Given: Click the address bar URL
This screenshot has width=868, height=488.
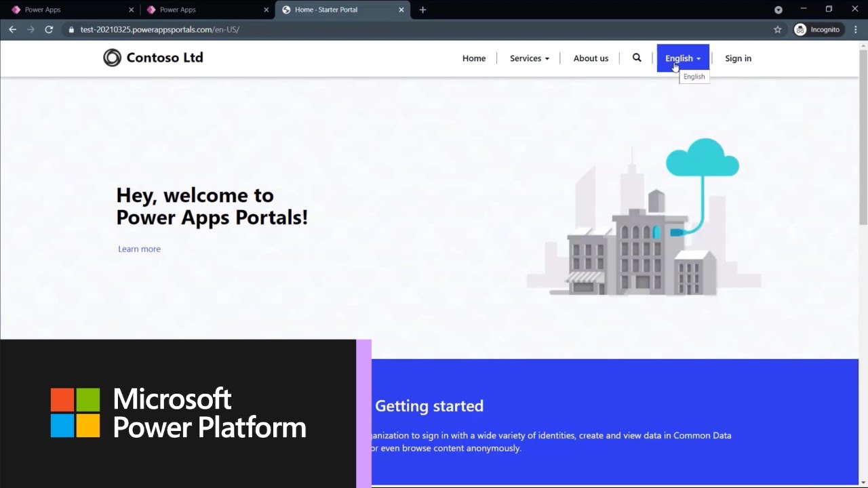Looking at the screenshot, I should 160,30.
